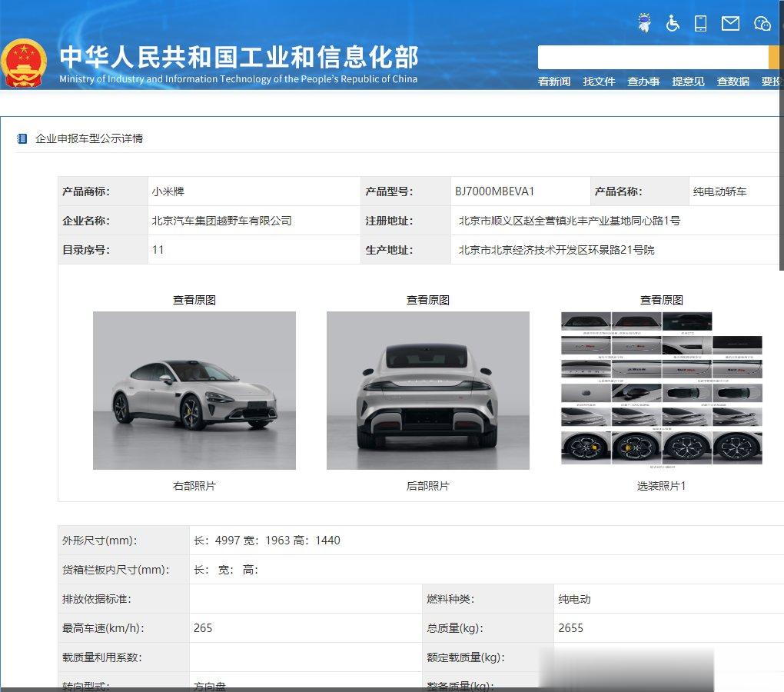Click the page vertical scrollbar
The height and width of the screenshot is (692, 784).
point(781,135)
